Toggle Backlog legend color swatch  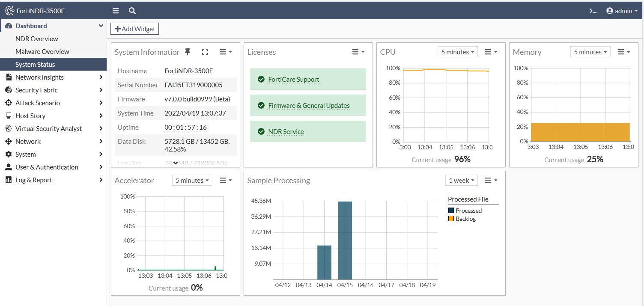[451, 219]
